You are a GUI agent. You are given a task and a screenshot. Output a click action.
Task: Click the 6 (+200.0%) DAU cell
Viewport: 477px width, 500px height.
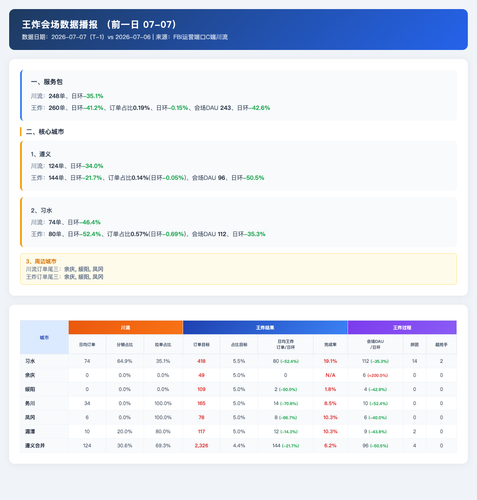(375, 375)
